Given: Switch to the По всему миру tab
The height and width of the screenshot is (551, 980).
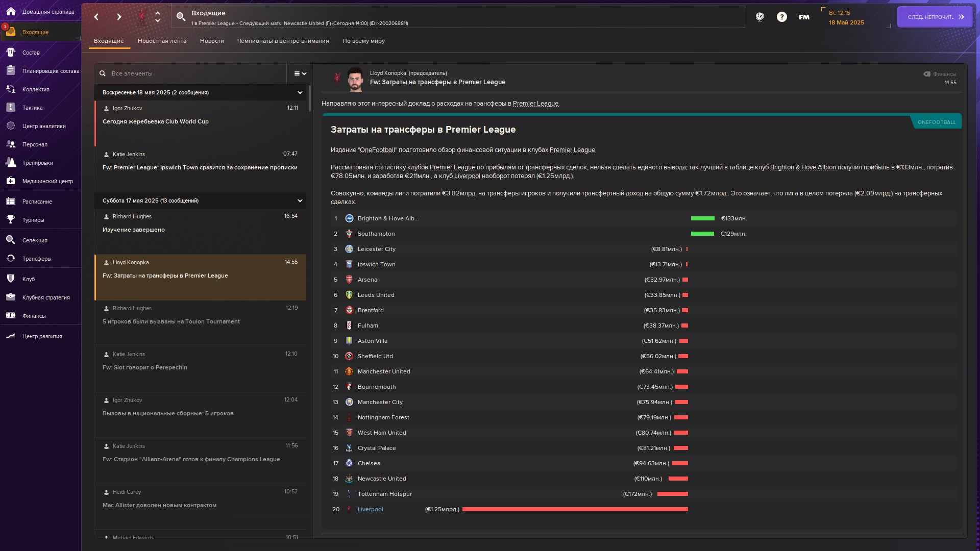Looking at the screenshot, I should tap(363, 41).
